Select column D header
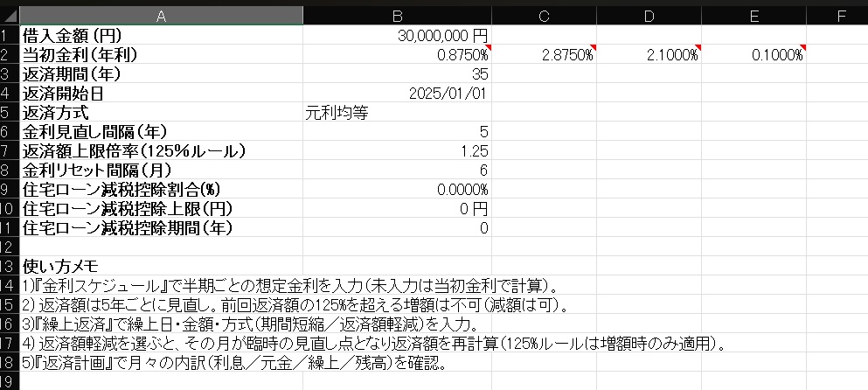This screenshot has width=868, height=390. click(x=649, y=16)
